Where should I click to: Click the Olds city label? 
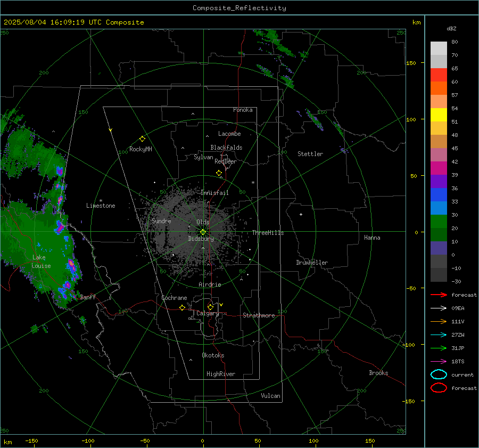pos(203,222)
